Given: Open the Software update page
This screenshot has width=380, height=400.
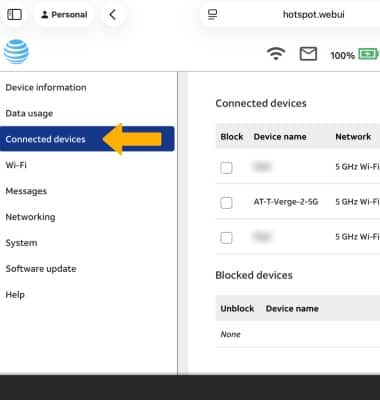Looking at the screenshot, I should tap(41, 269).
